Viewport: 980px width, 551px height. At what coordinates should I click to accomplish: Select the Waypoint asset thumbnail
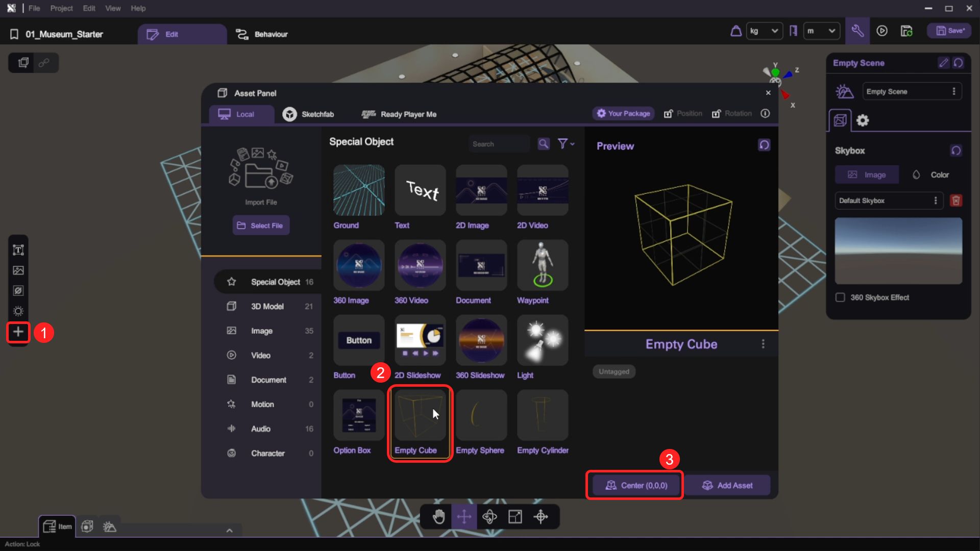[543, 265]
